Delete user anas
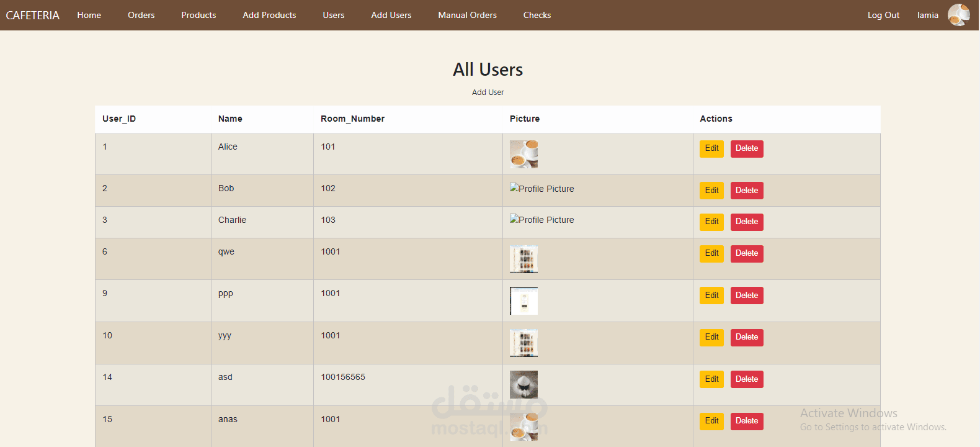980x447 pixels. click(747, 421)
